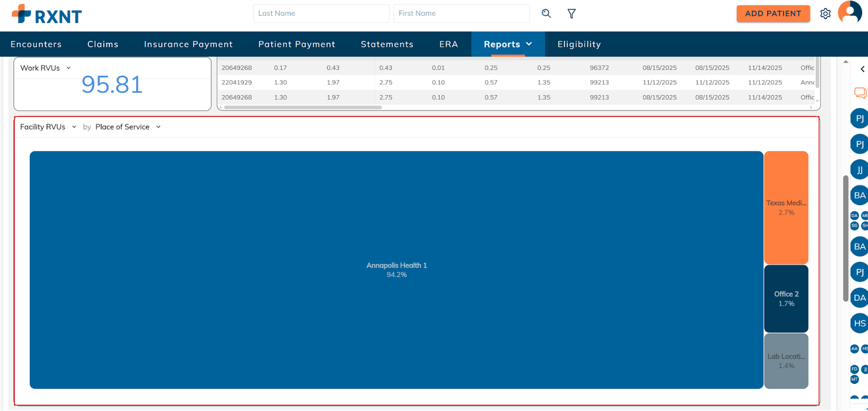868x411 pixels.
Task: Collapse the right sidebar with arrow icon
Action: coord(862,69)
